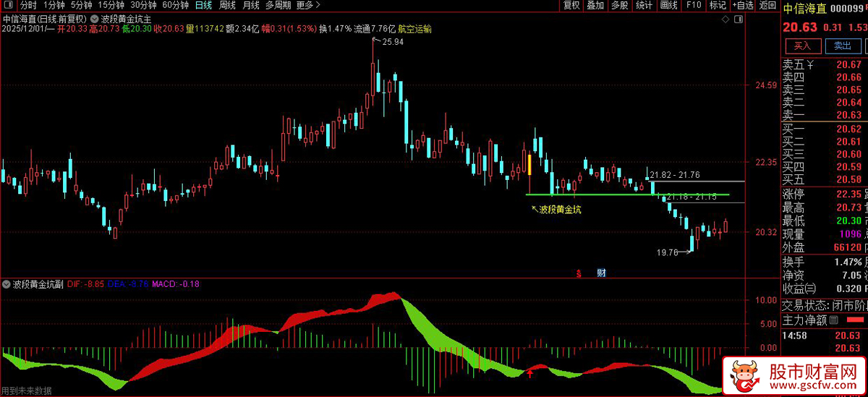Image resolution: width=868 pixels, height=397 pixels.
Task: Open the 波段黄金坑副 indicator settings icon
Action: 7,284
